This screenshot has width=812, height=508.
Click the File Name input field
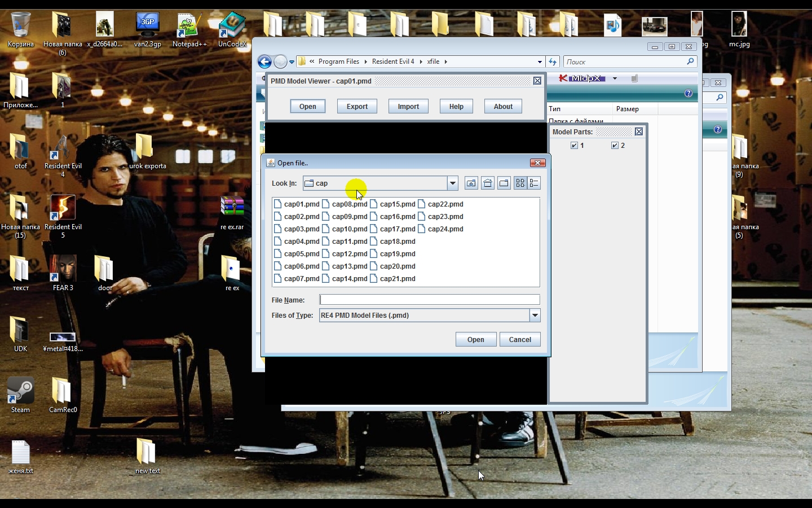coord(430,300)
